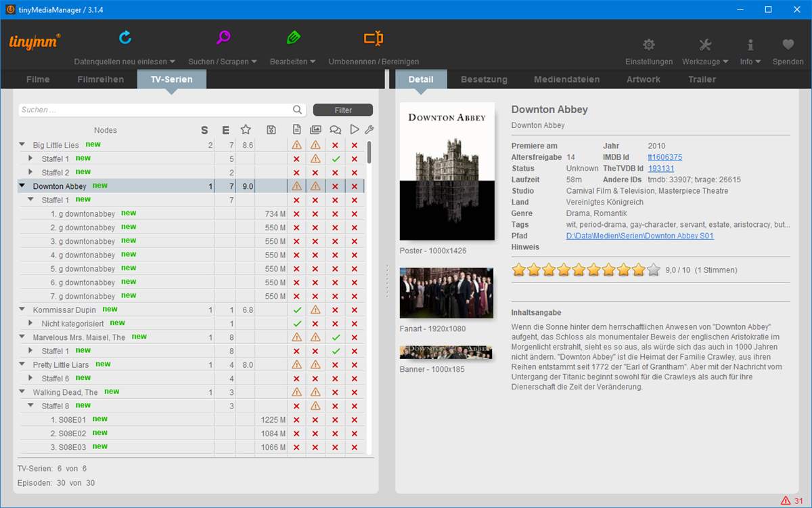
Task: Click the warning icon in status bar
Action: (x=785, y=501)
